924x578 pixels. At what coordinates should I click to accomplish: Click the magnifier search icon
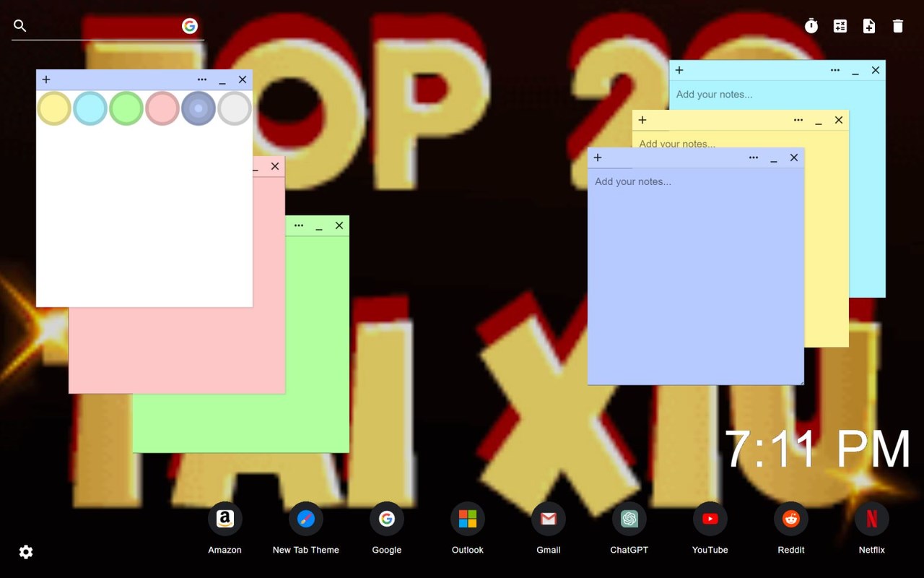pos(20,26)
